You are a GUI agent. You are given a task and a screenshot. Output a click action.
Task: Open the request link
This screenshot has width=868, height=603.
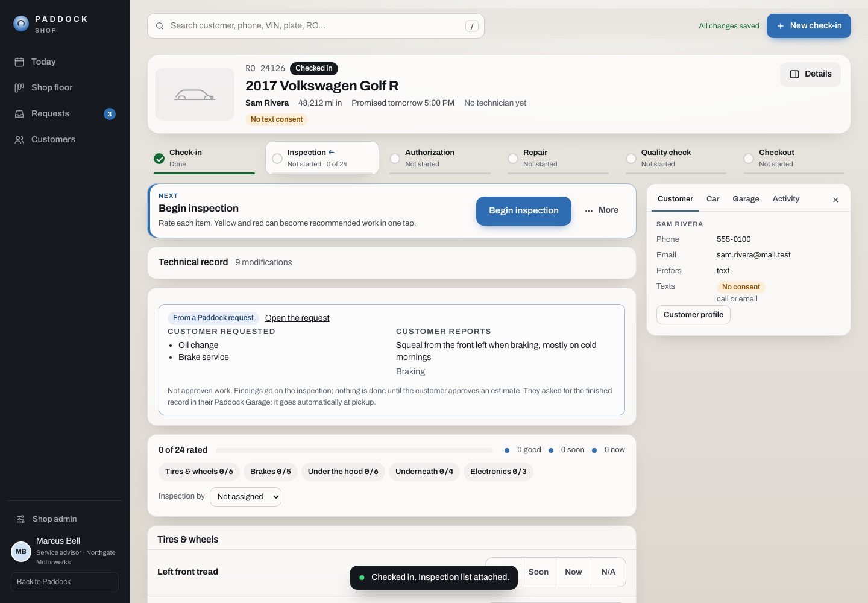(297, 318)
